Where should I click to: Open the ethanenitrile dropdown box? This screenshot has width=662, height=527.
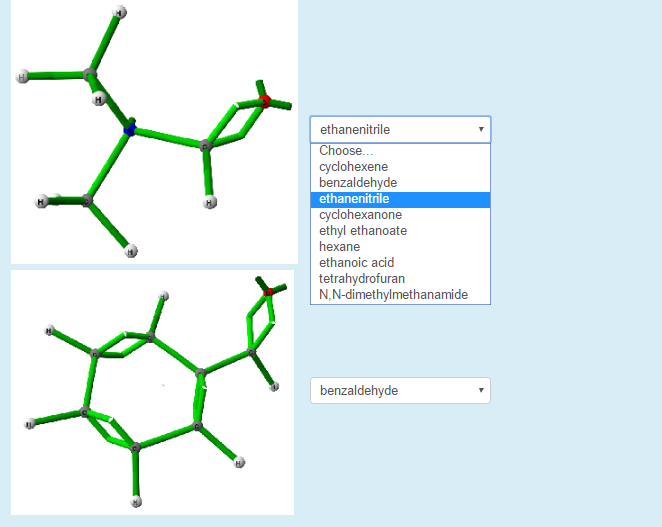tap(400, 129)
